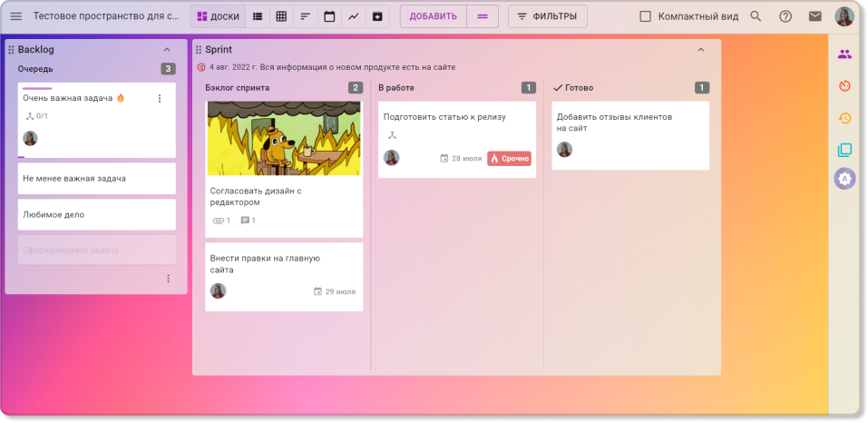
Task: Click the Sprint board title
Action: (219, 50)
